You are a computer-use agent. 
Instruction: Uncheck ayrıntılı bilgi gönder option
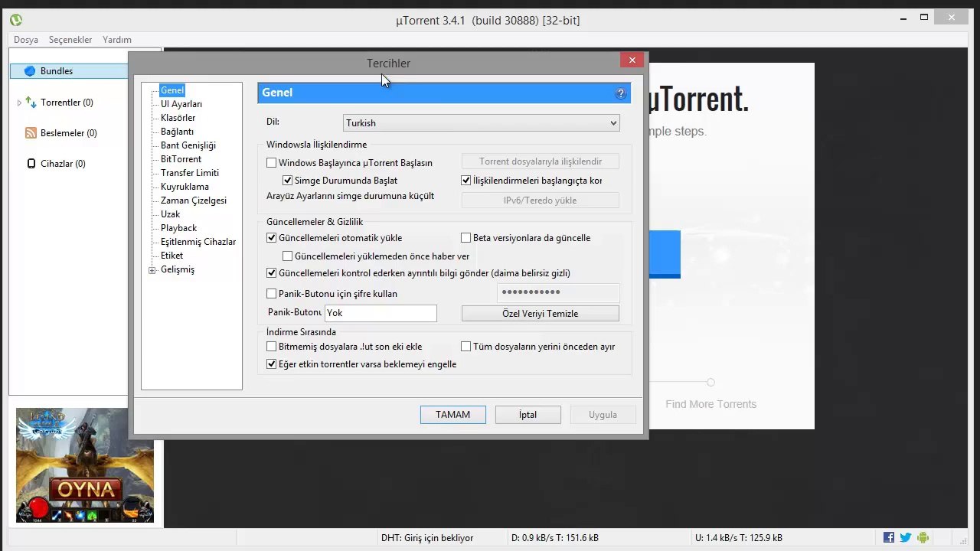271,273
